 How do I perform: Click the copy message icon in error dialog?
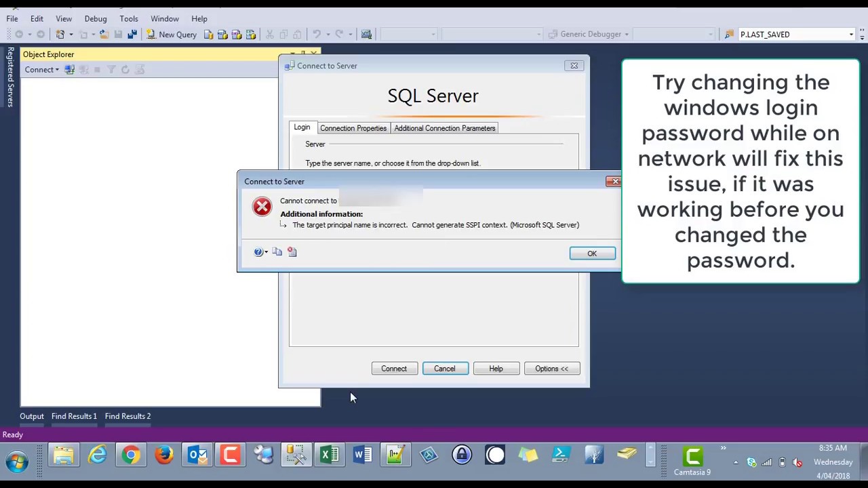[277, 252]
